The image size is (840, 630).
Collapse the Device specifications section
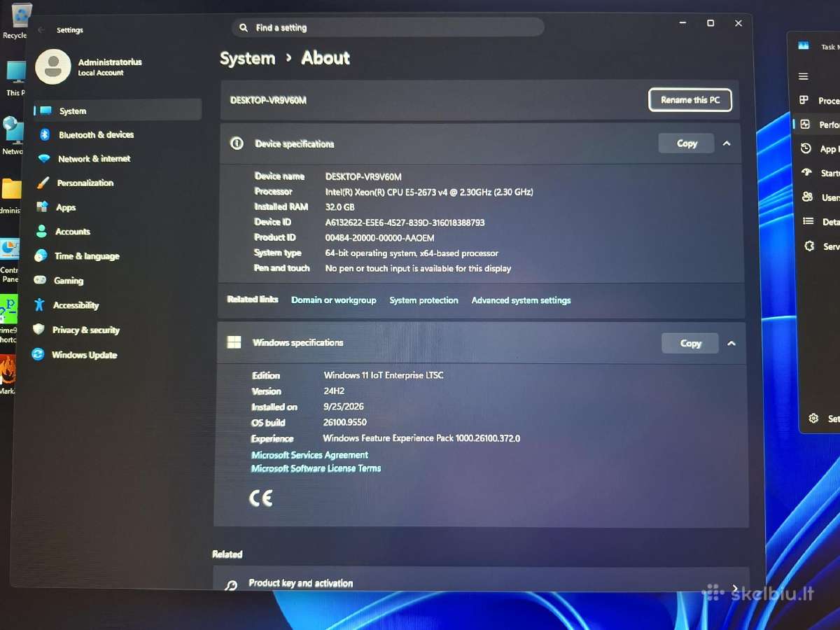[x=727, y=143]
